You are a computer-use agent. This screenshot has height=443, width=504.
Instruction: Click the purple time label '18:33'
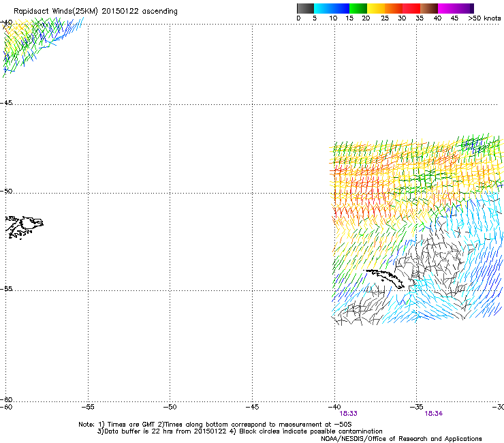(349, 414)
